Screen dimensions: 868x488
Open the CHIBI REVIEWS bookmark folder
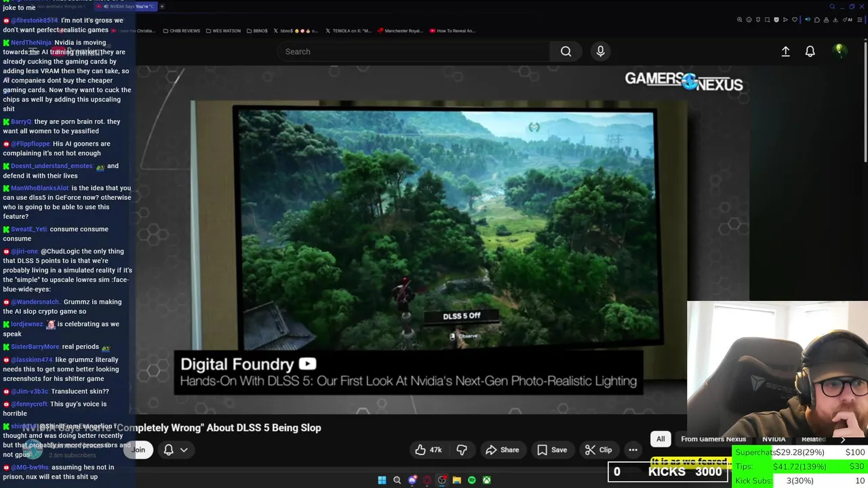click(181, 30)
